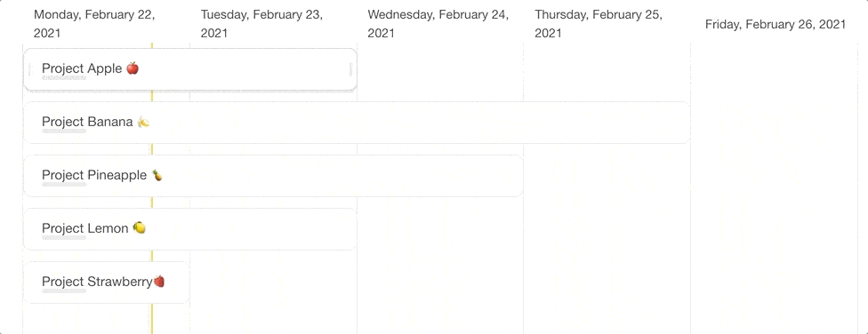Select the Project Strawberry card
Viewport: 868px width, 334px height.
point(107,282)
